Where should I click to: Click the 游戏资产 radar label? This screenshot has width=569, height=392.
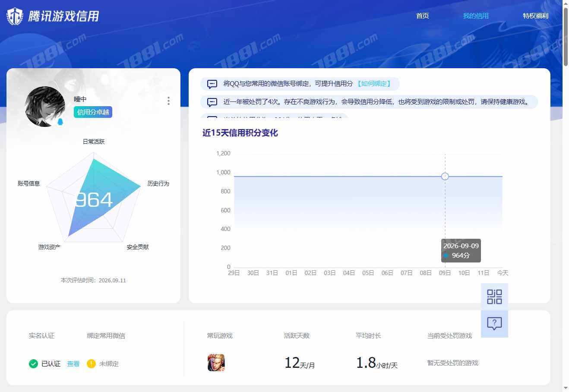[49, 247]
